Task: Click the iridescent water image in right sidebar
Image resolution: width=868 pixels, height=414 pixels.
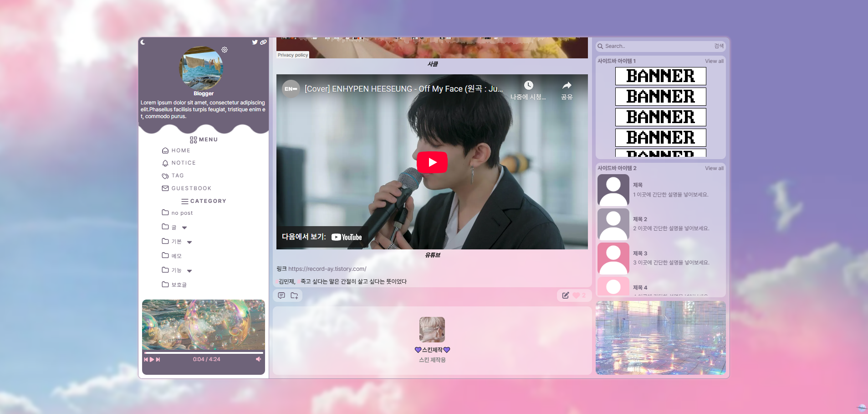Action: 661,338
